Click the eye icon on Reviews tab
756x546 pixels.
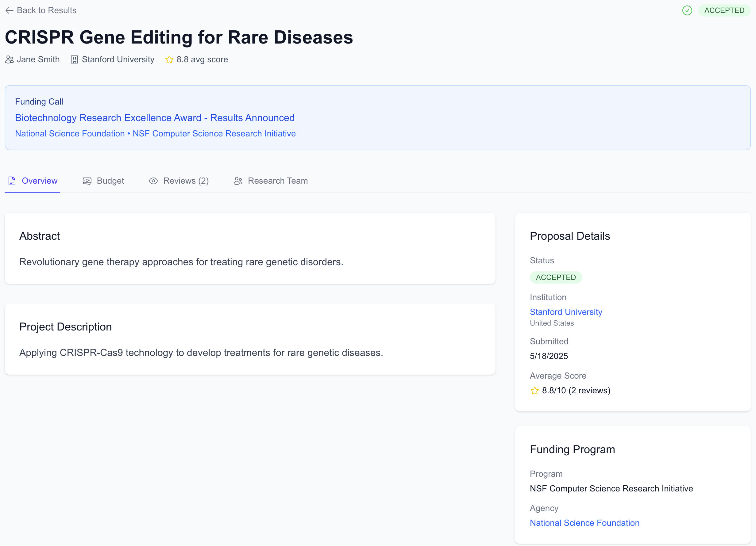coord(153,181)
